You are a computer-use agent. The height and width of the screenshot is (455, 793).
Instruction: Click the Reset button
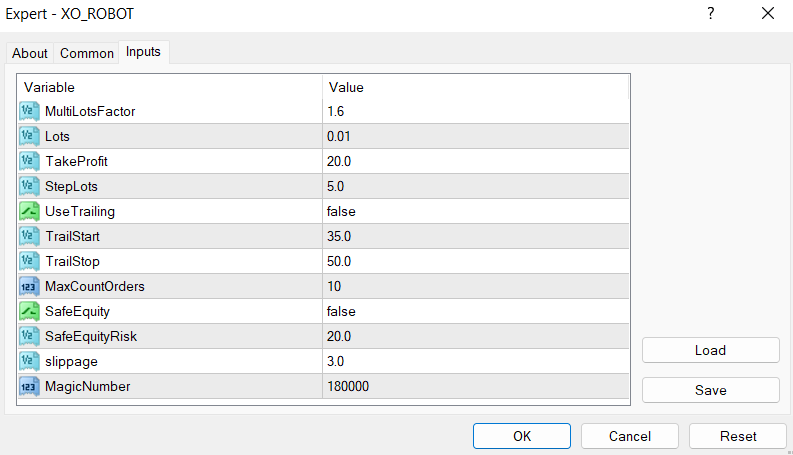738,436
